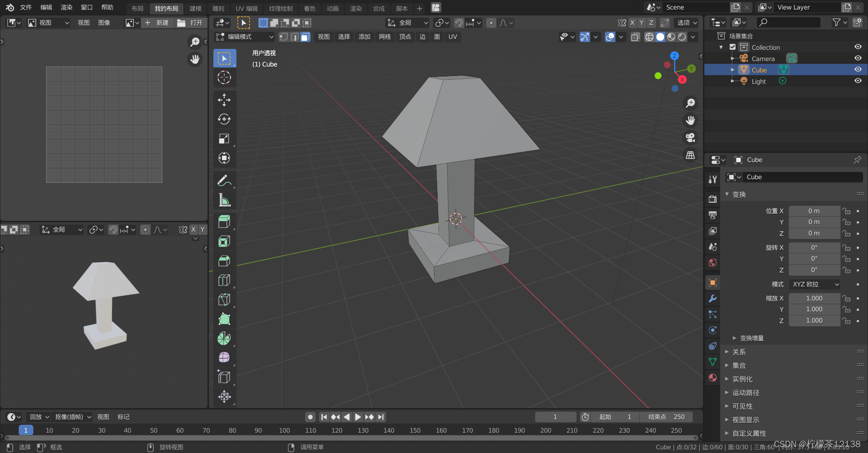Open the Vertex menu in viewport header

point(405,37)
